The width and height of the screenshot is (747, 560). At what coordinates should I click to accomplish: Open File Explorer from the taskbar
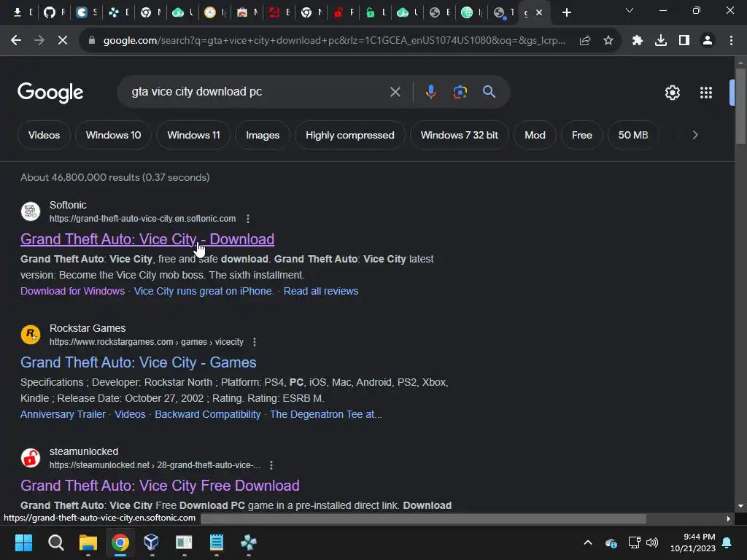tap(88, 542)
